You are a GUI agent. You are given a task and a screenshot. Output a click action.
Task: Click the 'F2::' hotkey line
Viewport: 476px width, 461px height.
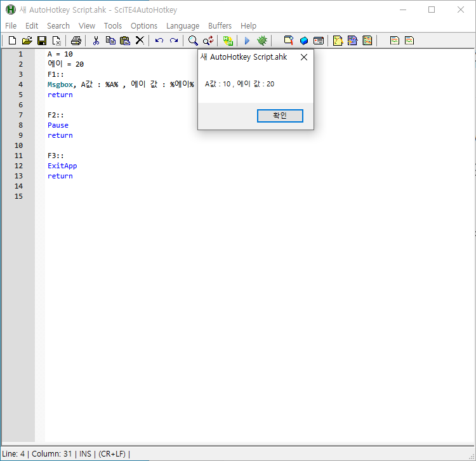[x=56, y=115]
